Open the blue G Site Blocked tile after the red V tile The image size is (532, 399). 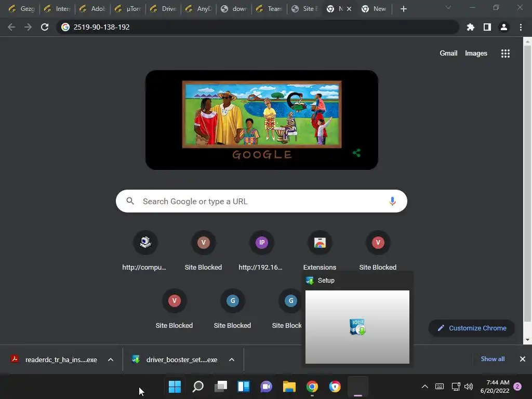tap(232, 309)
